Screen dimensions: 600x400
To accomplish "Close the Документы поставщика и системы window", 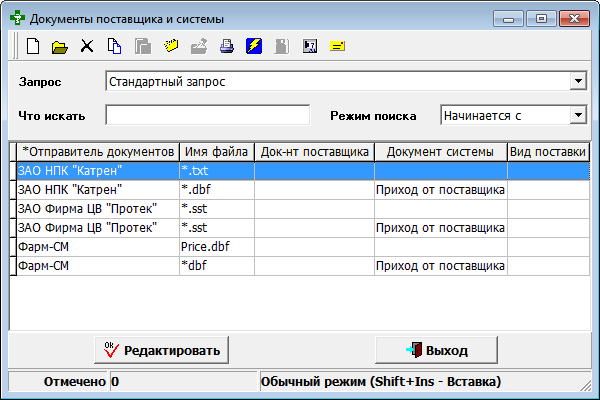I will click(x=574, y=19).
